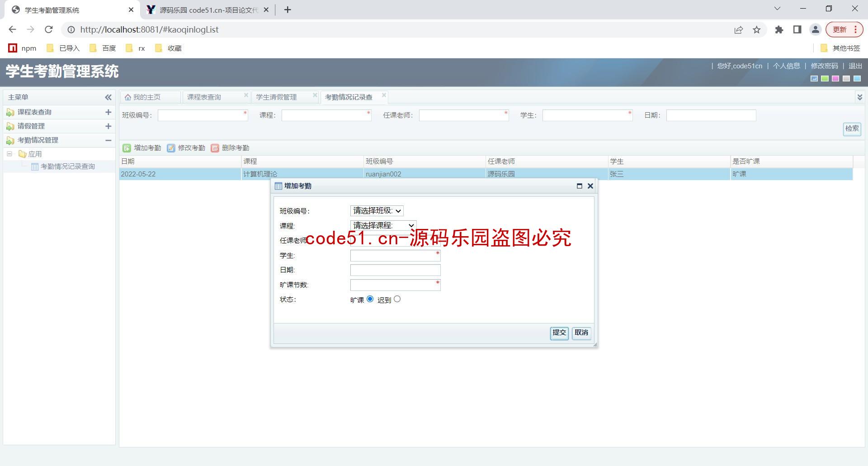Image resolution: width=868 pixels, height=466 pixels.
Task: Expand the 课程表查询 menu section
Action: (108, 112)
